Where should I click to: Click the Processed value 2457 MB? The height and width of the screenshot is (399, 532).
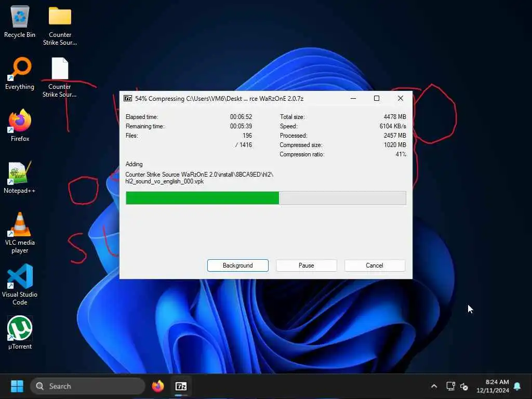(395, 136)
